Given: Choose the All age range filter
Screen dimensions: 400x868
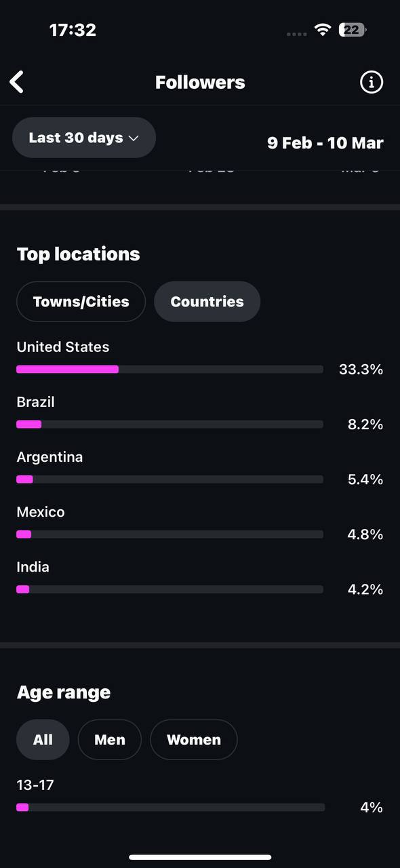Looking at the screenshot, I should (43, 740).
